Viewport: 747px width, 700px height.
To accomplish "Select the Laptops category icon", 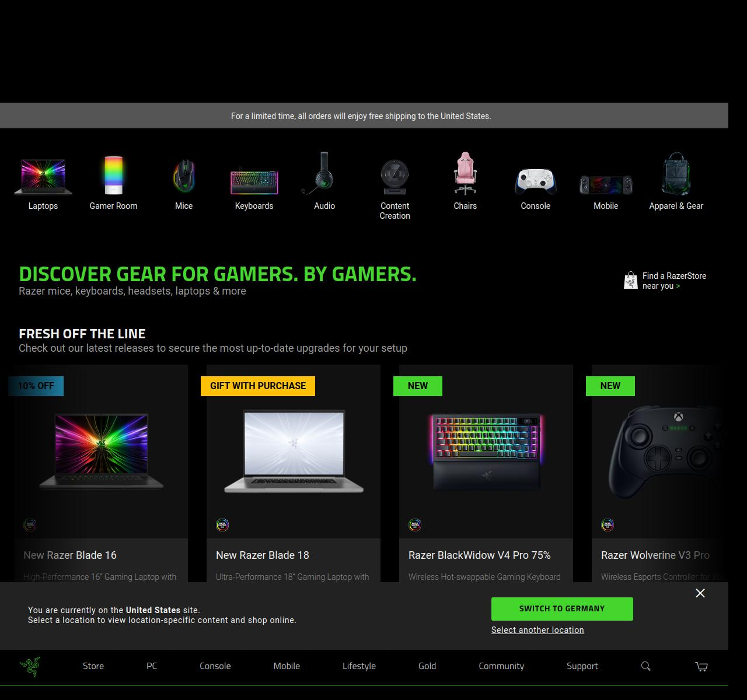I will coord(43,181).
